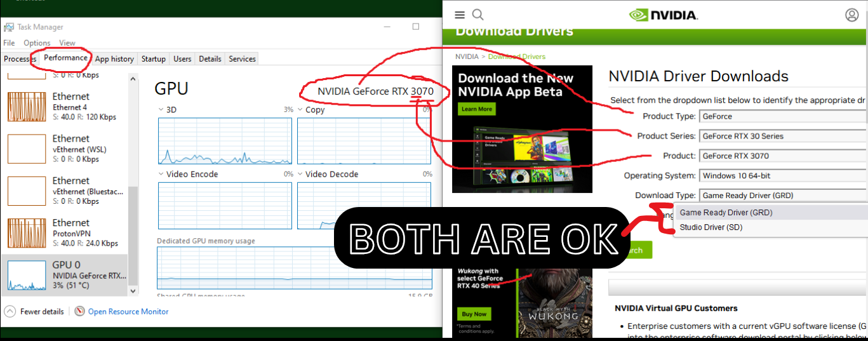Select the Ethernet 4 adapter in sidebar
The height and width of the screenshot is (341, 868).
[x=64, y=106]
